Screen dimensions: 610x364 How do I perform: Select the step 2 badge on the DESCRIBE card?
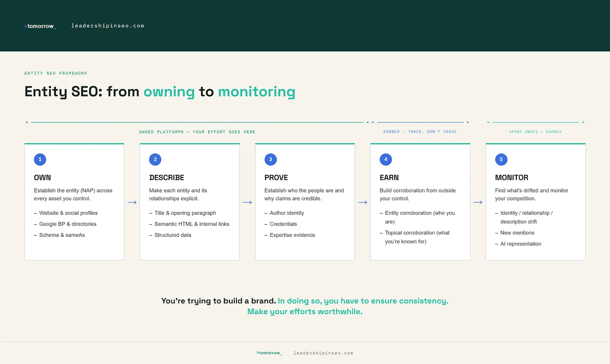(x=155, y=159)
